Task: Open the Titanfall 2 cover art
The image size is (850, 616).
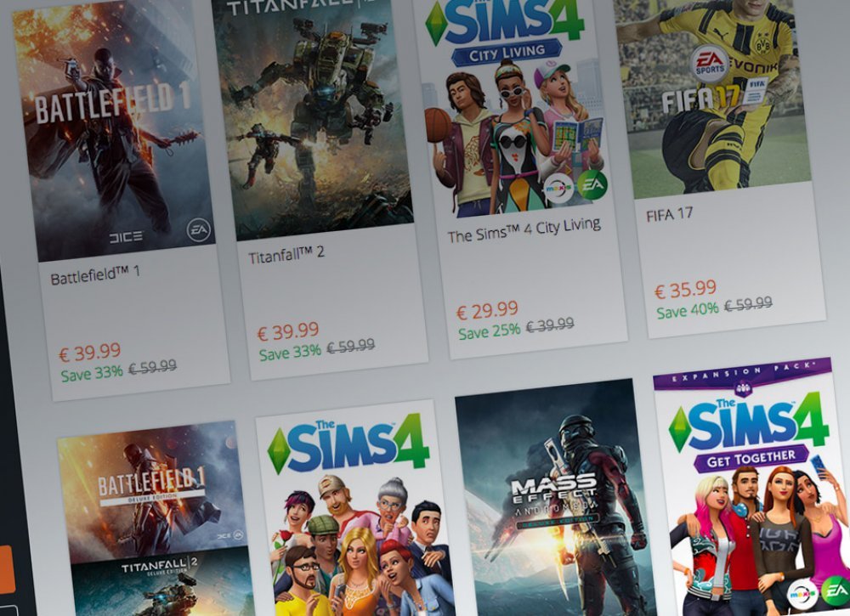Action: click(313, 116)
